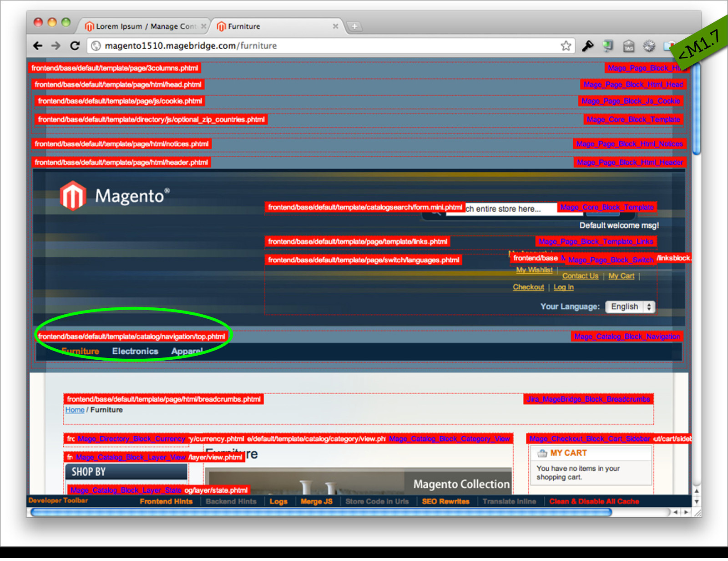Click the green monitor extension icon
Image resolution: width=728 pixels, height=561 pixels.
[608, 46]
